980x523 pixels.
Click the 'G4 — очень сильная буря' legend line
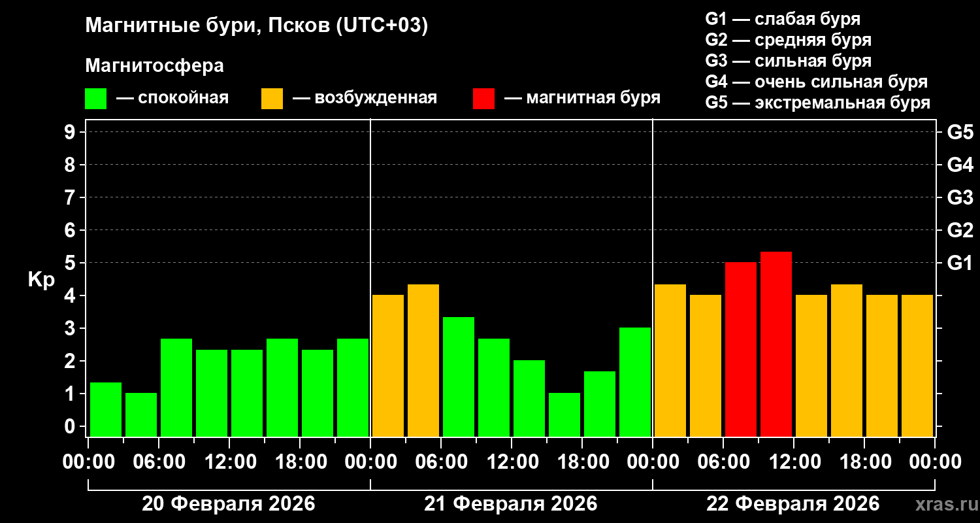click(x=816, y=82)
